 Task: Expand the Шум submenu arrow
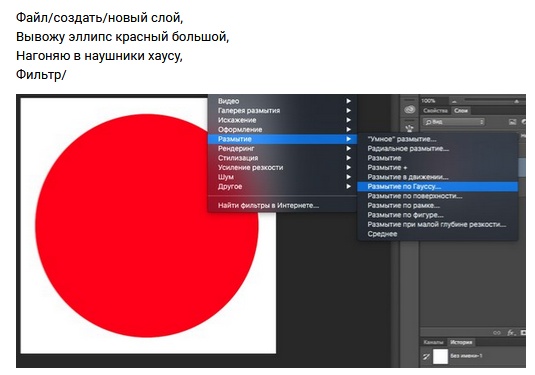348,177
